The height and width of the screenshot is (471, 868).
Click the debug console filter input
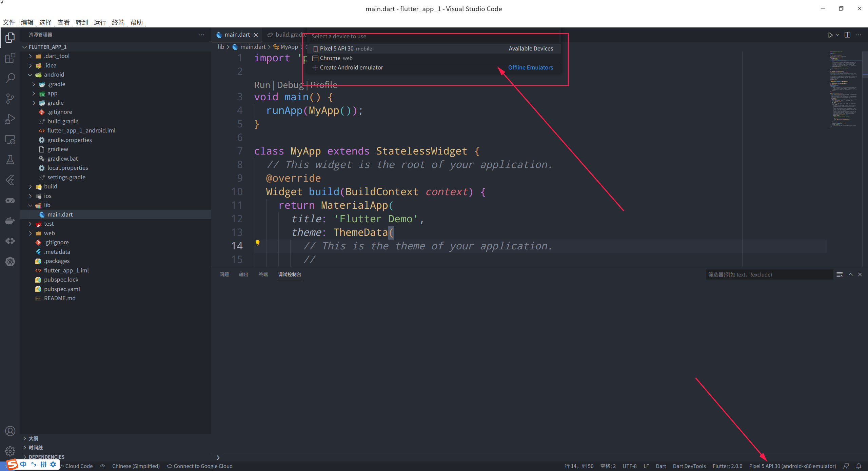(769, 274)
